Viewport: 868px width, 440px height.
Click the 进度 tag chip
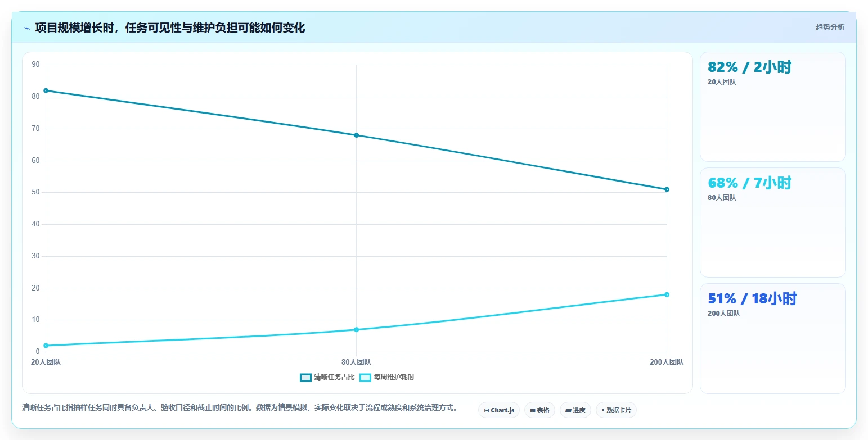pyautogui.click(x=575, y=410)
